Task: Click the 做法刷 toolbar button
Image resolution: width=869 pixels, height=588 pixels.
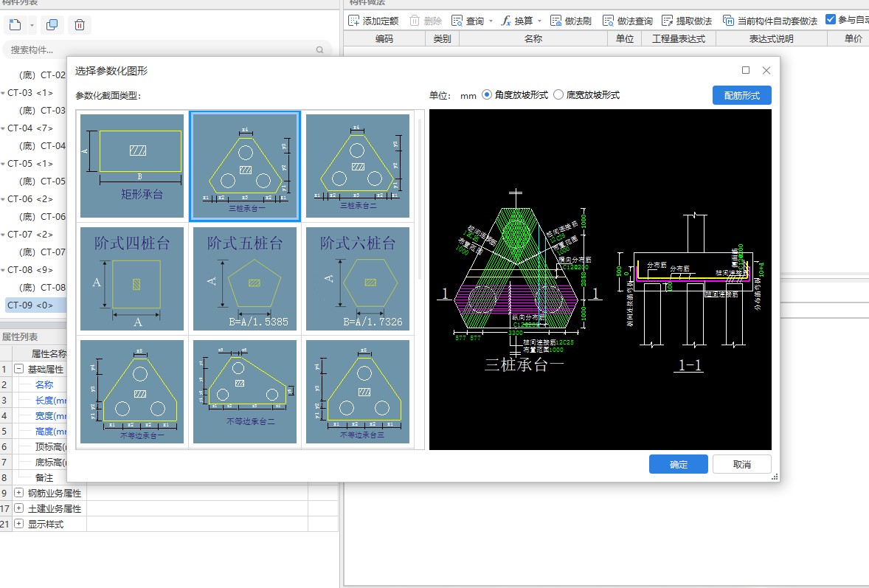Action: [x=571, y=21]
